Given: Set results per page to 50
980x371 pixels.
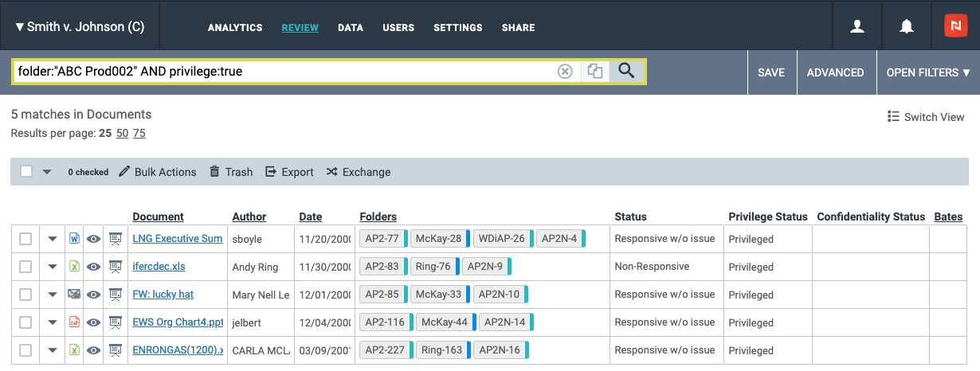Looking at the screenshot, I should click(x=123, y=133).
